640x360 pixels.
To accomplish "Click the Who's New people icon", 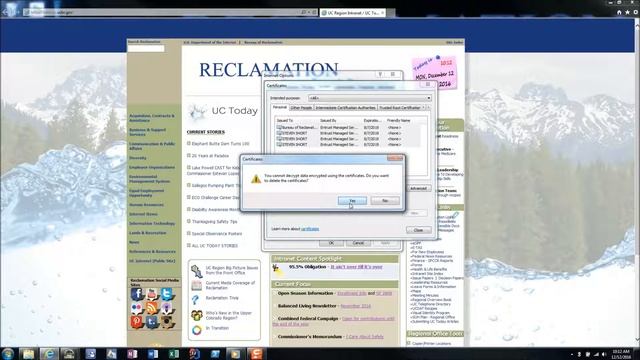I will point(197,315).
